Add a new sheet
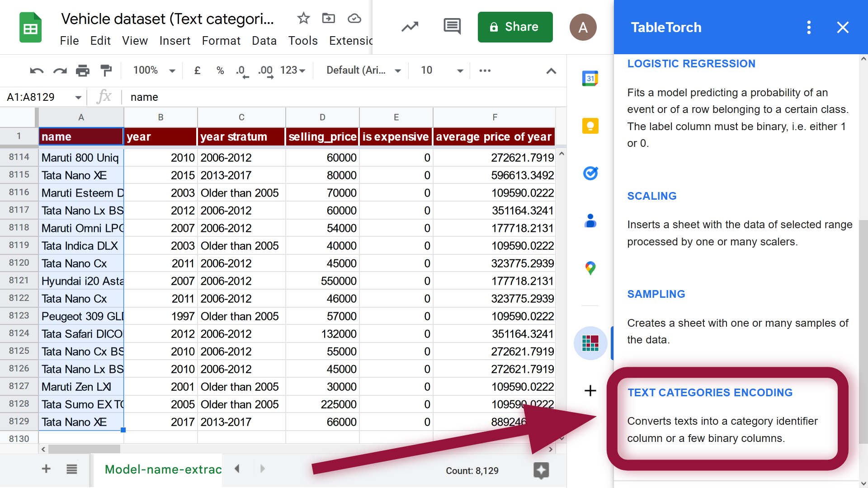The image size is (868, 488). [46, 469]
